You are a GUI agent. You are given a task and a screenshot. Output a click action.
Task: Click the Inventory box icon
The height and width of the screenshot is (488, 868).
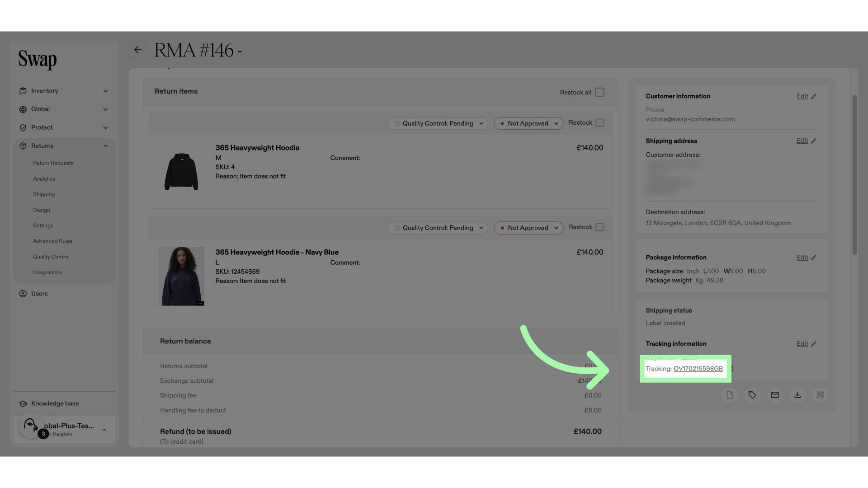[23, 91]
